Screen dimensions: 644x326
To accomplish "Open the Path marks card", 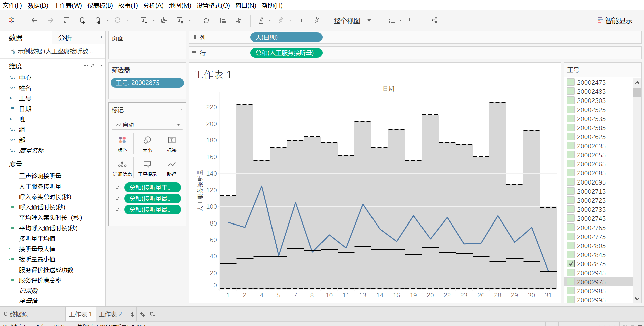I will (x=172, y=167).
